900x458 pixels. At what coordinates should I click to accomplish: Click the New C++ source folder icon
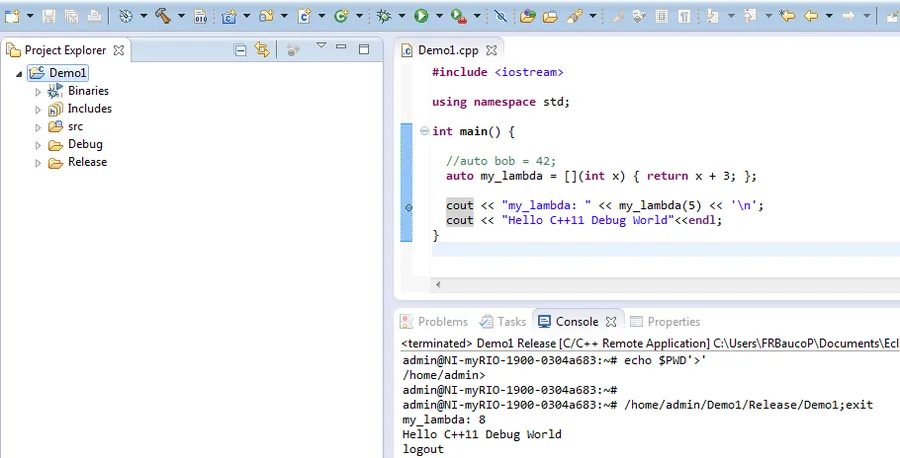(266, 16)
